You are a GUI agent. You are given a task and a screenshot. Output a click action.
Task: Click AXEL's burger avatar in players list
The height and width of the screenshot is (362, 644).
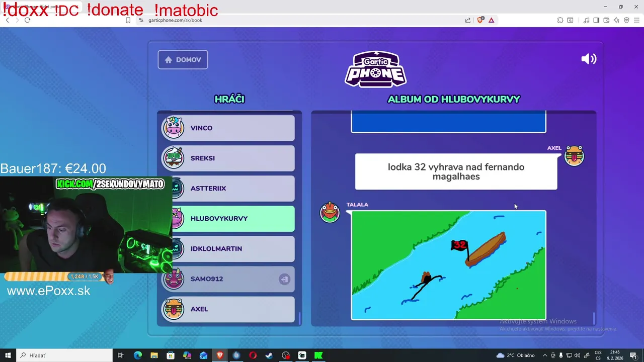(x=174, y=309)
